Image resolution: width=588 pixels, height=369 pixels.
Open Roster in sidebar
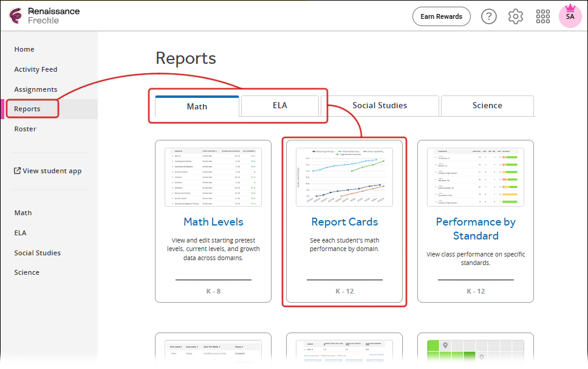point(25,129)
